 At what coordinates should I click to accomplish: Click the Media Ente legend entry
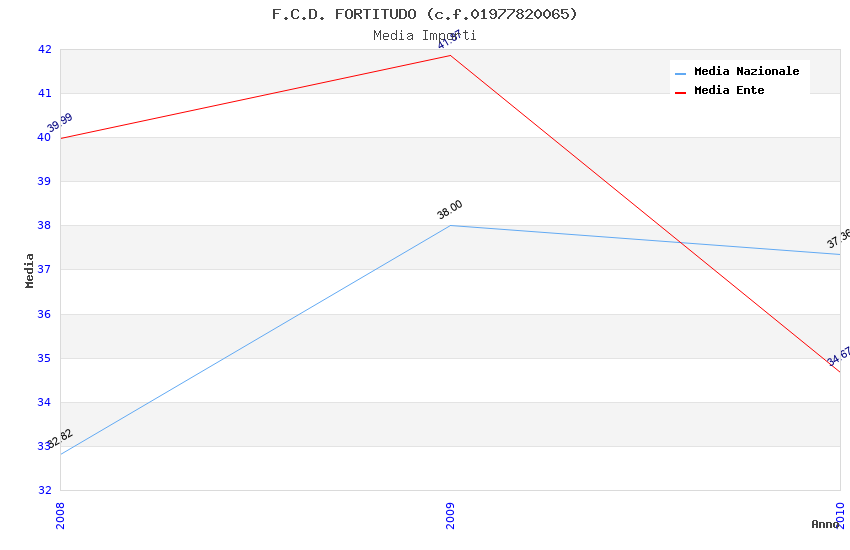[x=729, y=90]
